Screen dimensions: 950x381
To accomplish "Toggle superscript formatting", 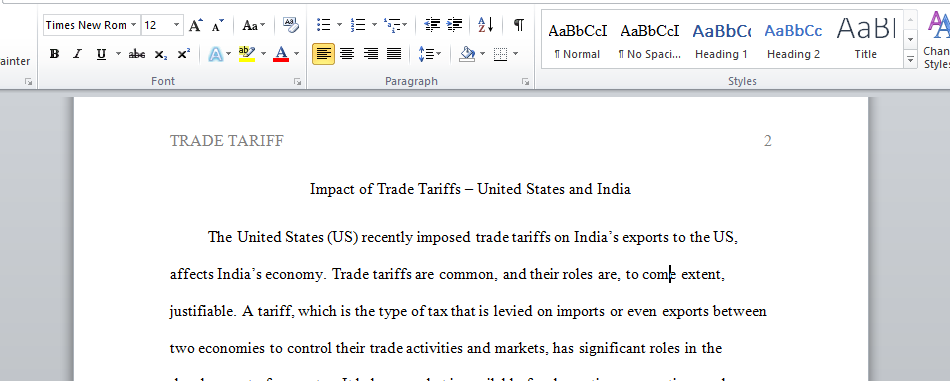I will click(183, 54).
